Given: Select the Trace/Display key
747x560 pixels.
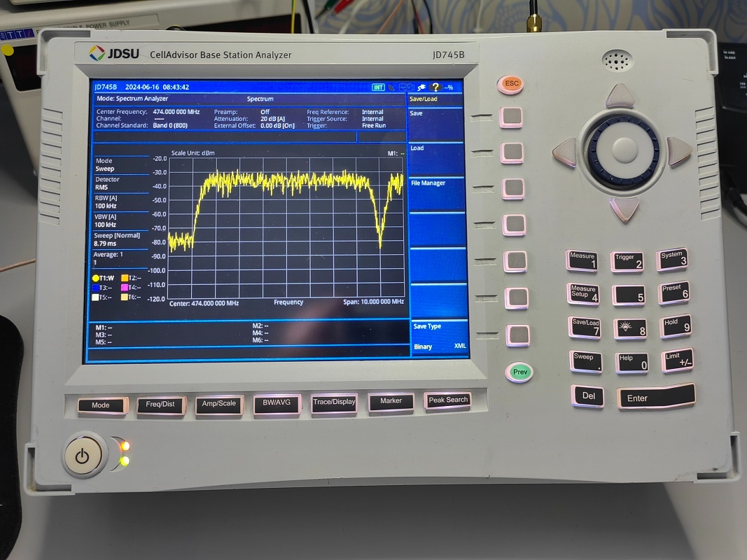Looking at the screenshot, I should pos(334,402).
